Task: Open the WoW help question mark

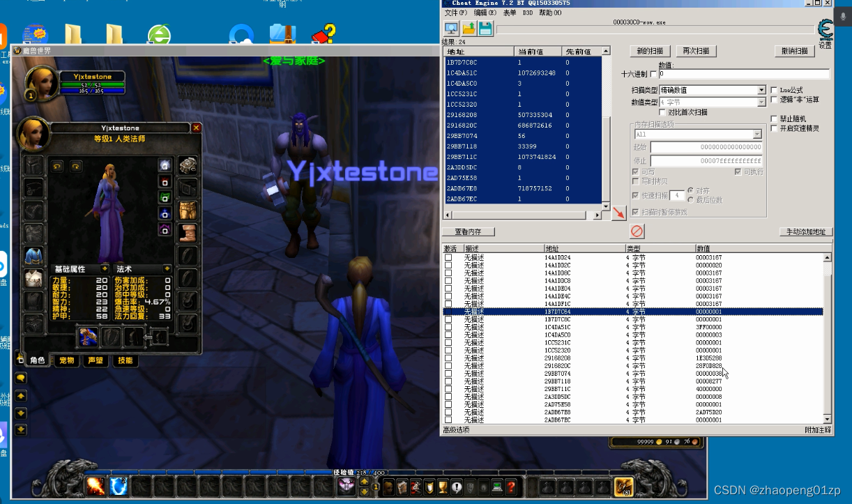Action: 511,487
